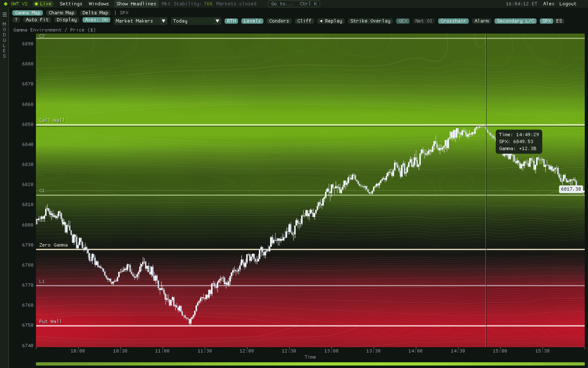The width and height of the screenshot is (588, 368).
Task: Open the Alex user profile
Action: [549, 4]
